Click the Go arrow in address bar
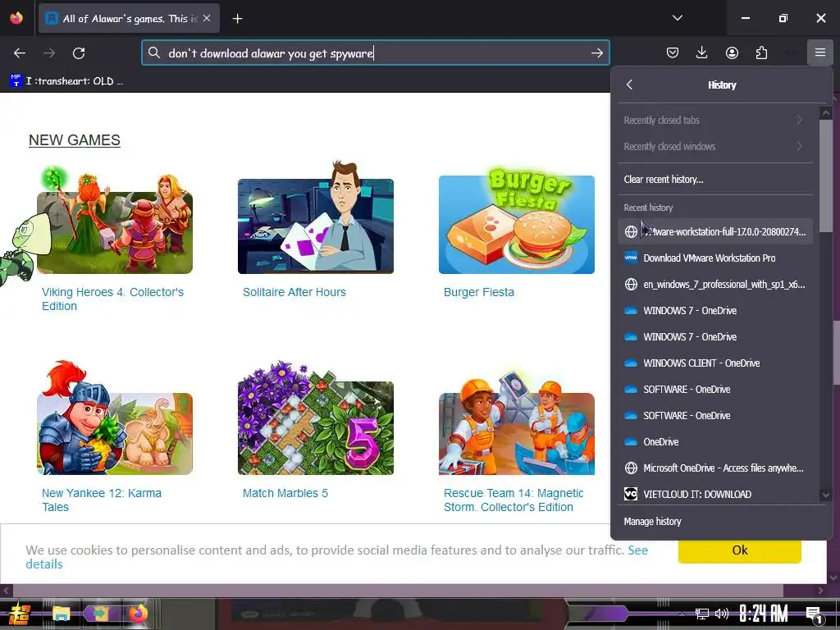840x630 pixels. tap(597, 53)
